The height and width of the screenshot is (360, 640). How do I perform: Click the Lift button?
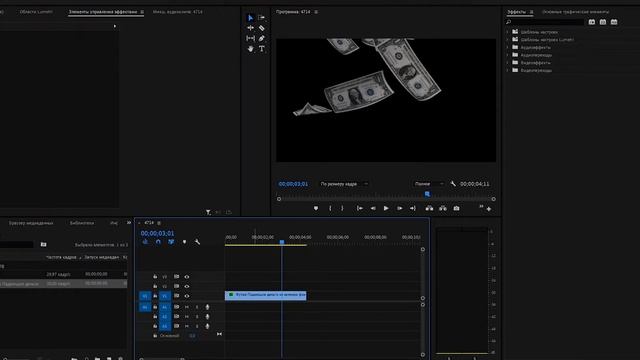pyautogui.click(x=429, y=208)
